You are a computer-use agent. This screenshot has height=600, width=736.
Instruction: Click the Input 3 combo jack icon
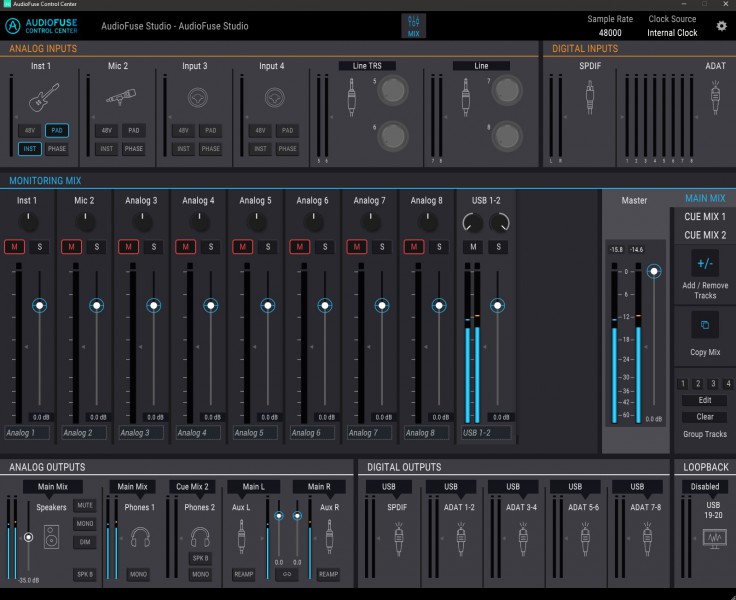[x=198, y=98]
